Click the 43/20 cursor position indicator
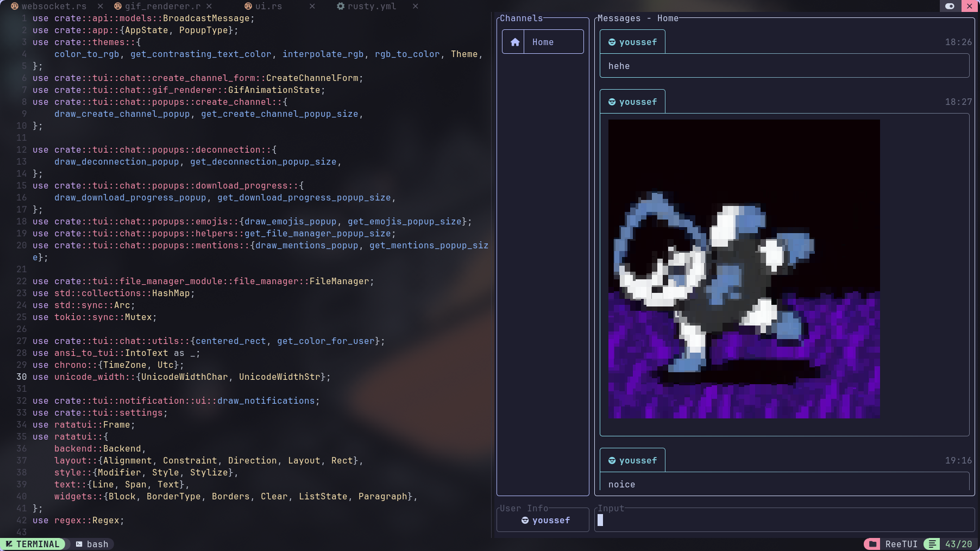The height and width of the screenshot is (551, 980). [958, 544]
